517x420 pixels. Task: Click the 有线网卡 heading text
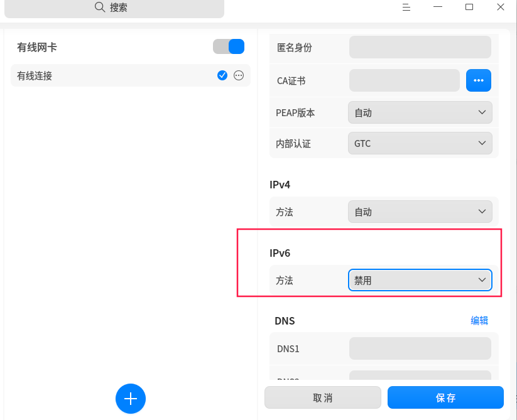coord(37,48)
